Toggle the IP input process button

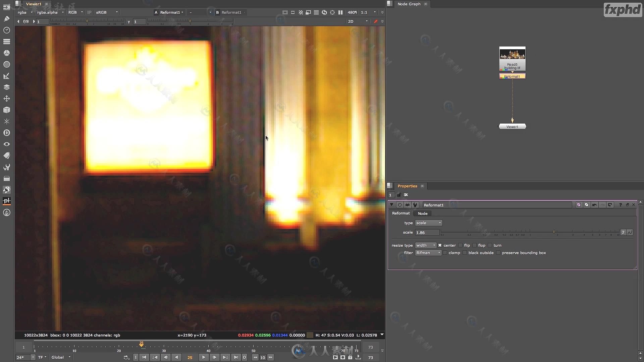[89, 12]
